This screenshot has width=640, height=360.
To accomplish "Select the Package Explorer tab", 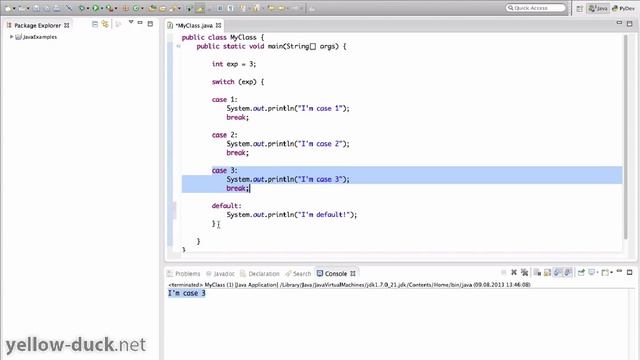I will 38,25.
